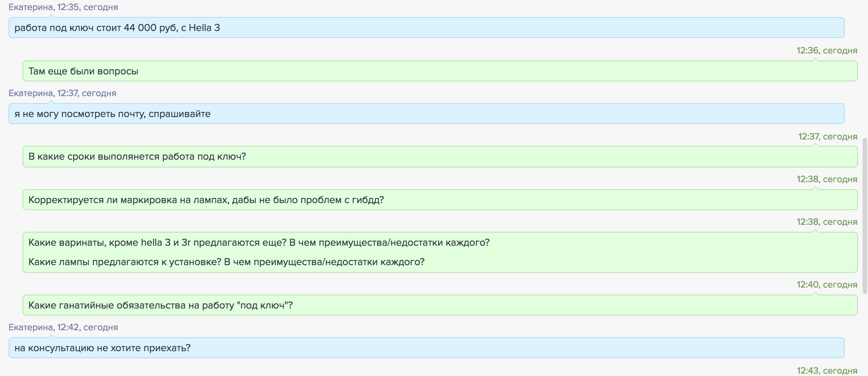This screenshot has width=868, height=376.
Task: Click the 12:38 timestamp above 'Какие варинаты' message
Action: point(827,222)
